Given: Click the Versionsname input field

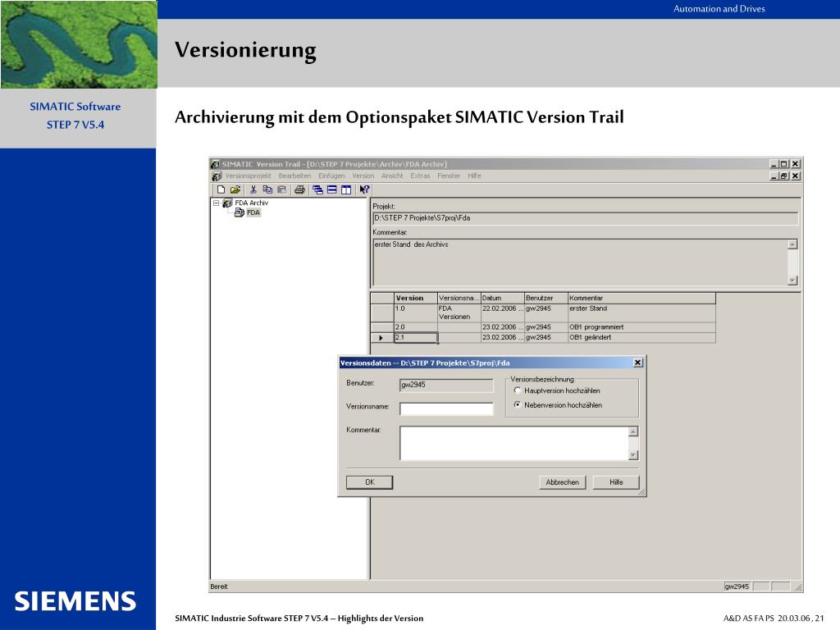Looking at the screenshot, I should tap(446, 409).
